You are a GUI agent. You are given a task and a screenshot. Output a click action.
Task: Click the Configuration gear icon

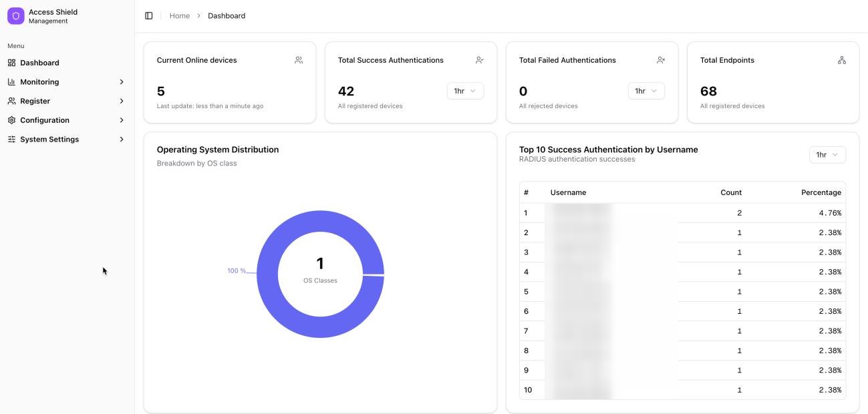(x=11, y=120)
